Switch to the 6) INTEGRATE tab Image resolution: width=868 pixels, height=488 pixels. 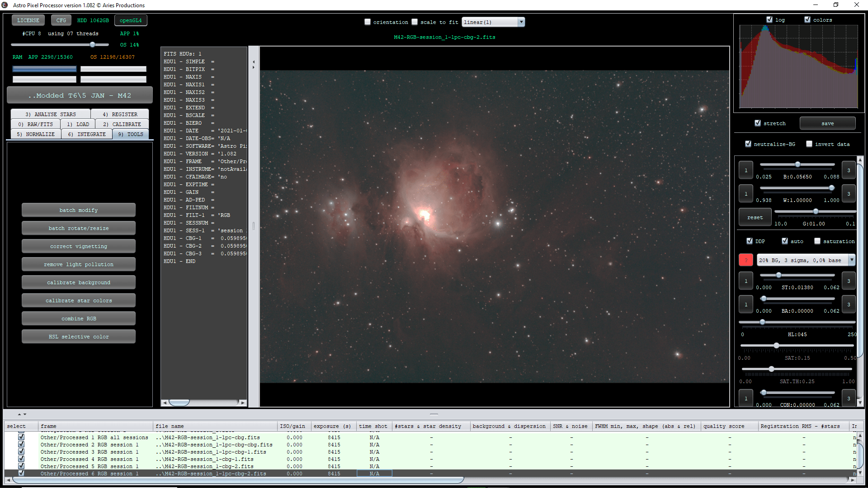click(87, 134)
